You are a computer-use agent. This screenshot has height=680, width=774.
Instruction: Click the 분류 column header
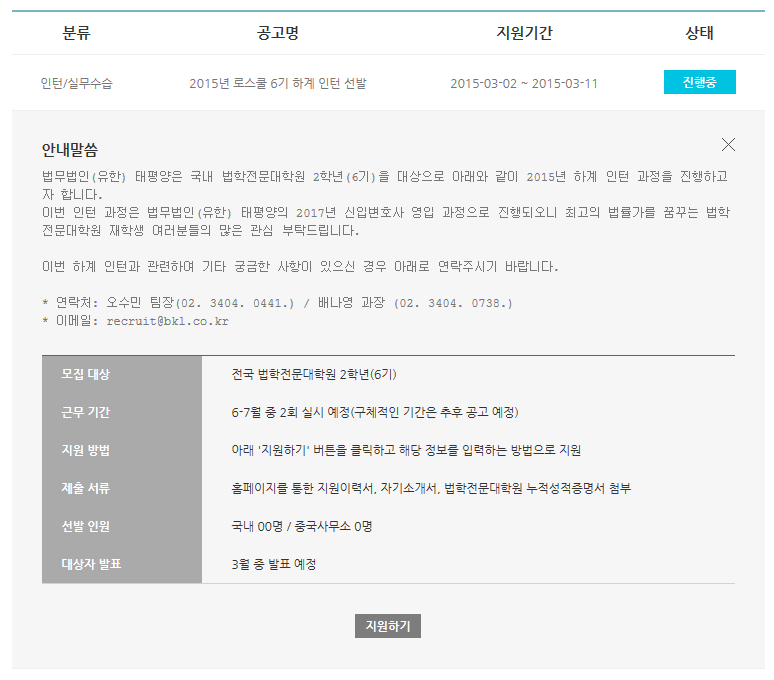[77, 33]
